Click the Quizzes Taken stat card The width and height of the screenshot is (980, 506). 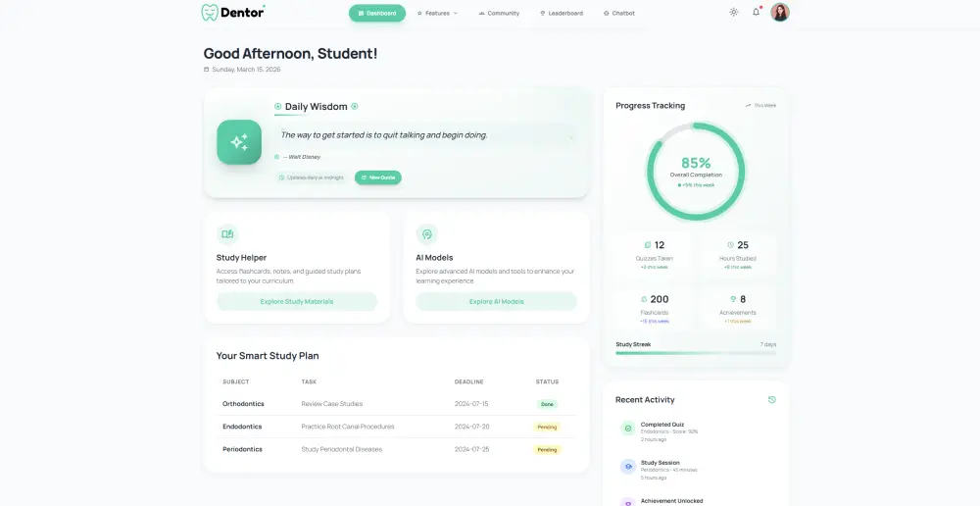tap(655, 255)
